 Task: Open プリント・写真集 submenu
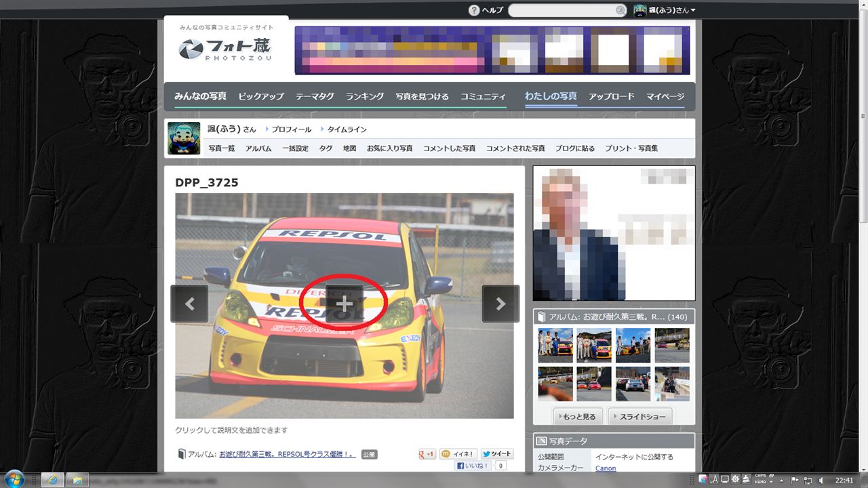(631, 148)
